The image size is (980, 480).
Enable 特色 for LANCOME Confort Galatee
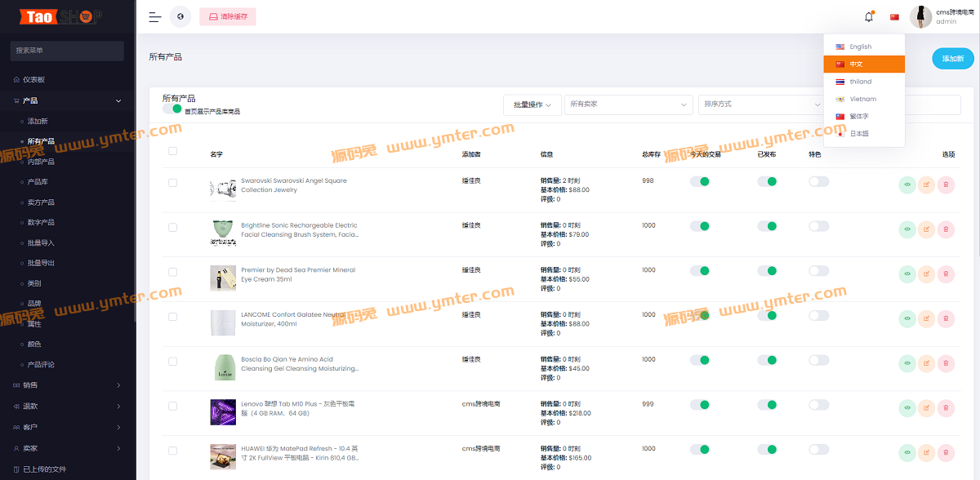pos(818,315)
